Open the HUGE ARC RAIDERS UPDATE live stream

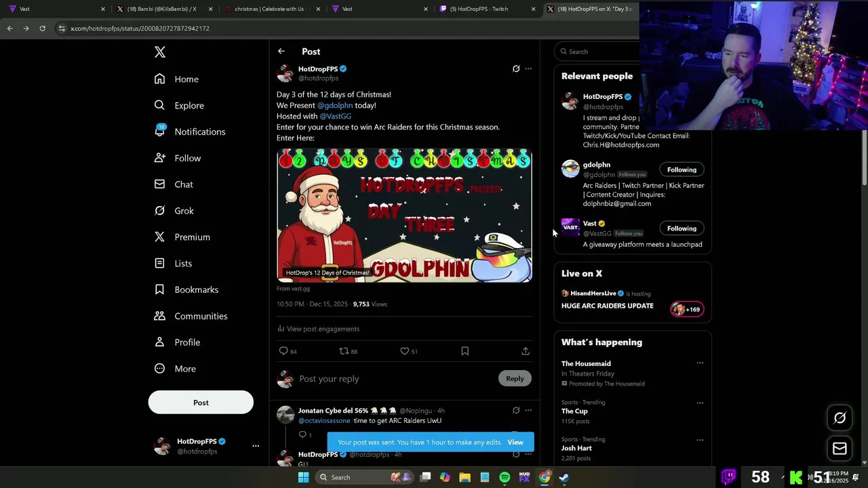pos(608,306)
